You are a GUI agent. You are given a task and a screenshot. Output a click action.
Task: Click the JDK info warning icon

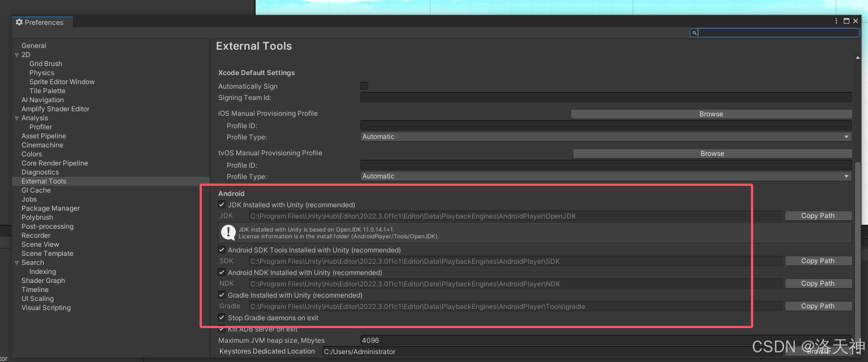(x=228, y=232)
